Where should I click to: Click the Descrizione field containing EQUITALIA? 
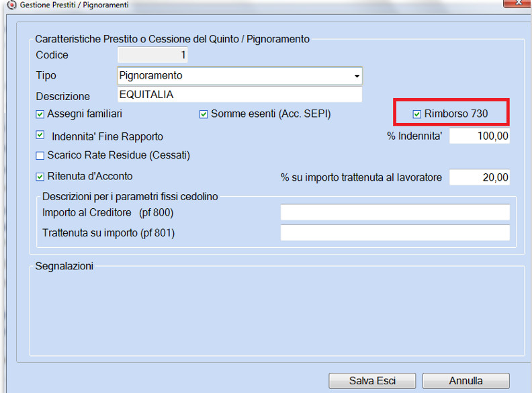pyautogui.click(x=240, y=94)
